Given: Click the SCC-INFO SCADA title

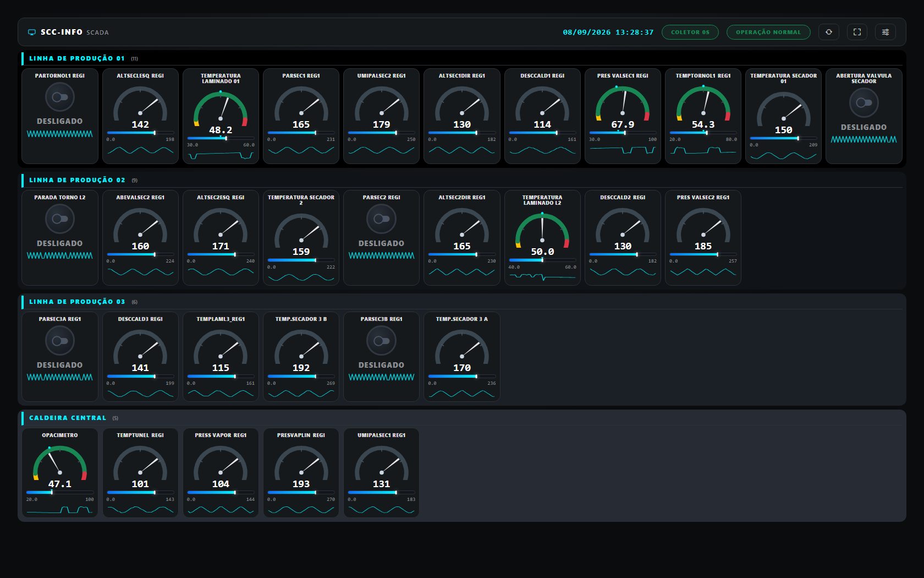Looking at the screenshot, I should pyautogui.click(x=74, y=32).
